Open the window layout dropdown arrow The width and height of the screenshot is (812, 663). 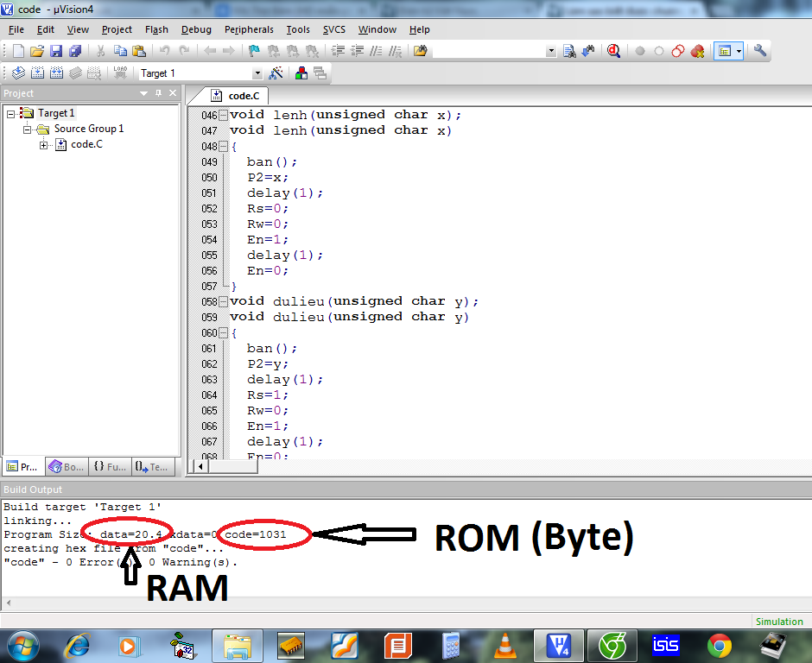click(739, 51)
